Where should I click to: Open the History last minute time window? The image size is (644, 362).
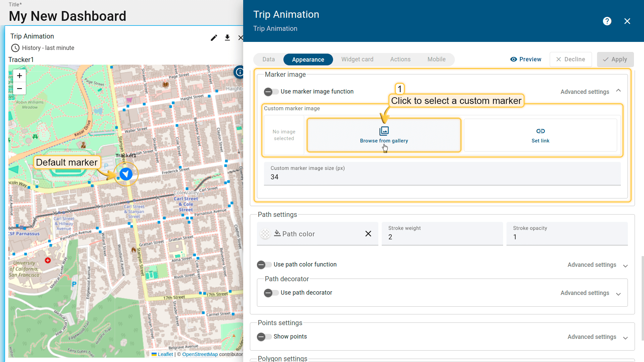pos(43,48)
